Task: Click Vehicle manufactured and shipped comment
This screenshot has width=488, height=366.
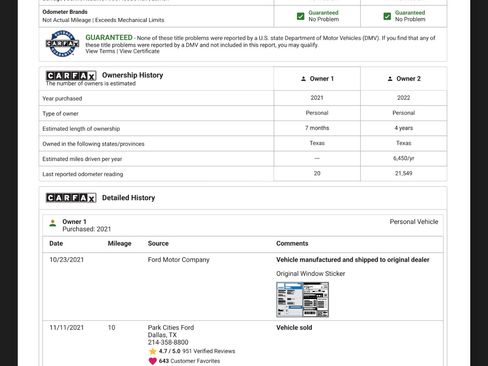Action: 353,260
